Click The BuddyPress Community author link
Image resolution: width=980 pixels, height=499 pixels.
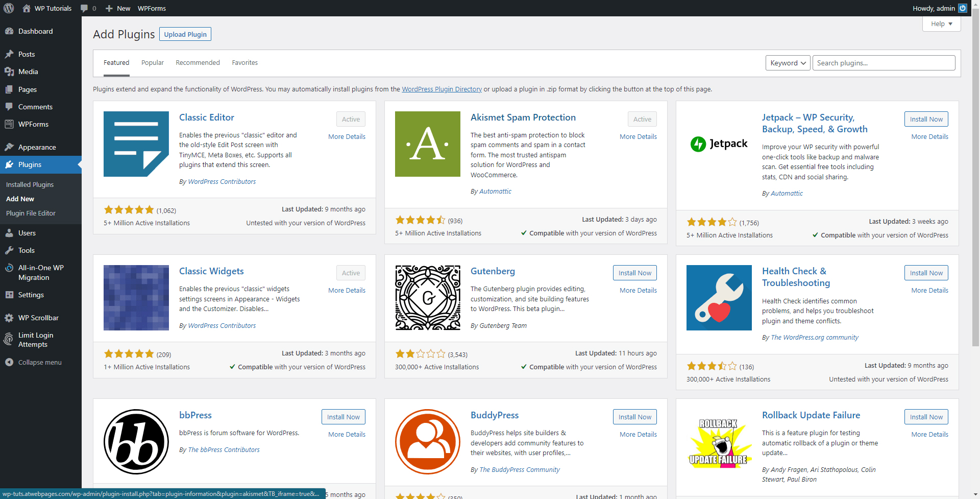(x=519, y=469)
